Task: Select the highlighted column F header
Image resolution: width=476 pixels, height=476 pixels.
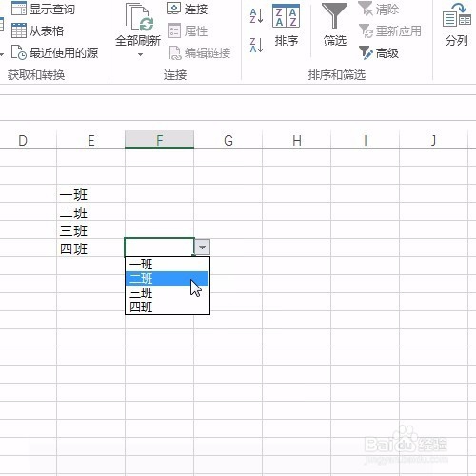Action: click(160, 139)
